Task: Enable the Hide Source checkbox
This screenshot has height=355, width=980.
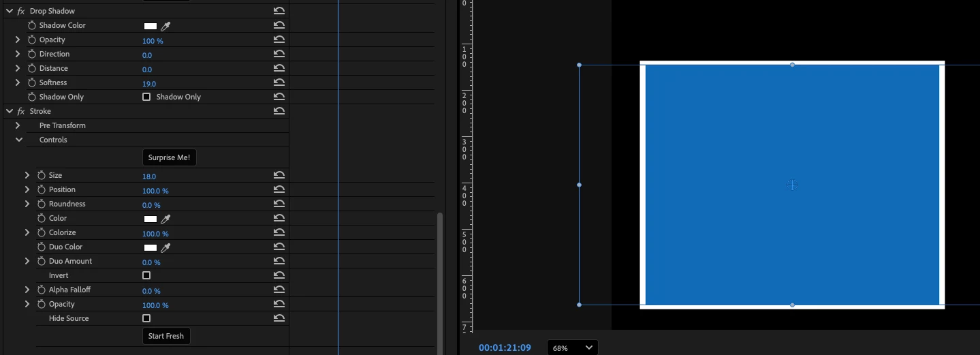Action: 146,318
